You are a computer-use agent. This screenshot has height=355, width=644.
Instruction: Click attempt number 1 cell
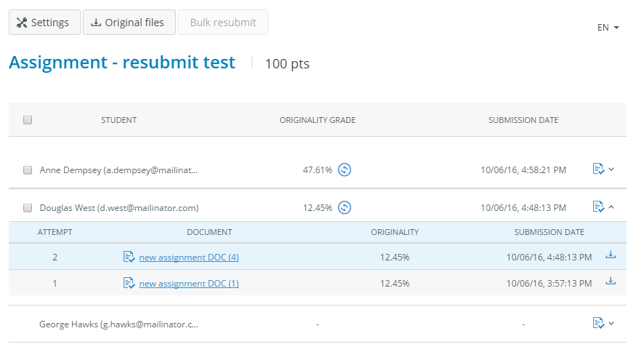tap(55, 284)
